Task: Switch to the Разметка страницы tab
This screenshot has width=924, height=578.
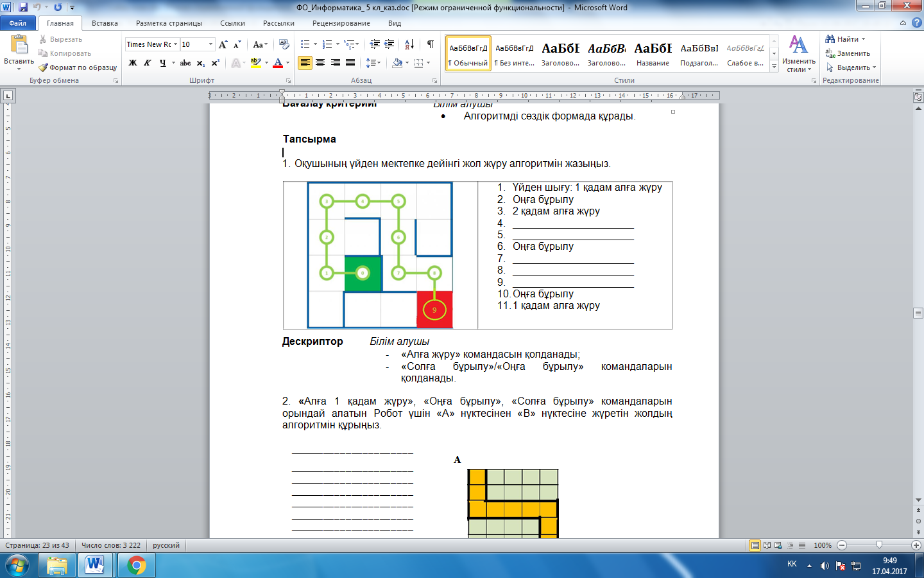Action: [169, 23]
